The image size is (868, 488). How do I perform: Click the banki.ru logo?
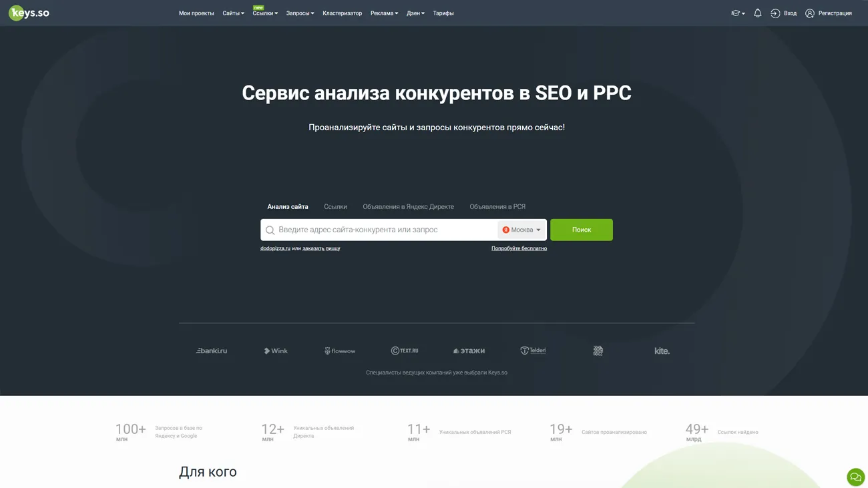click(x=211, y=350)
